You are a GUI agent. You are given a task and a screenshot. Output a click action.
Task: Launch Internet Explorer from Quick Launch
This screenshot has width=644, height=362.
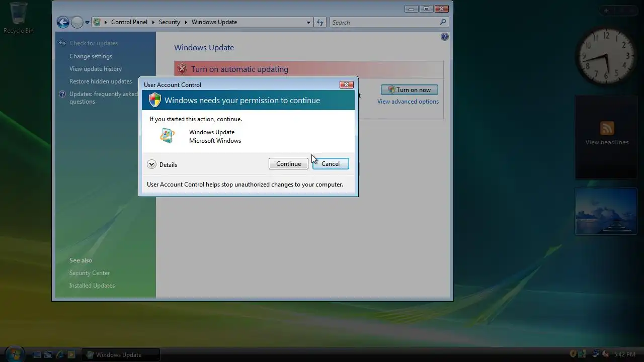pyautogui.click(x=60, y=354)
